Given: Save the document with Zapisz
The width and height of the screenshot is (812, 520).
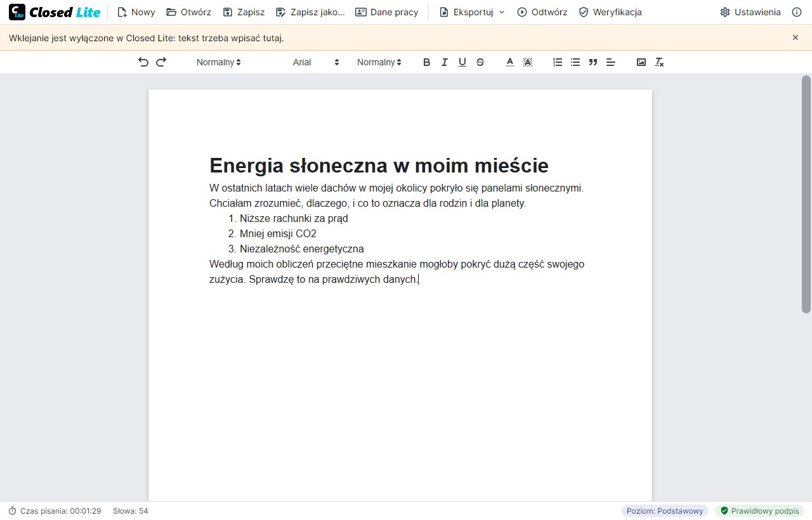Looking at the screenshot, I should pyautogui.click(x=244, y=12).
